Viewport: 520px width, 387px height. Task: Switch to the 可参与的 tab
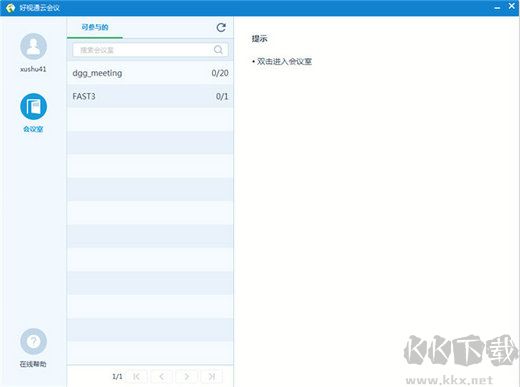95,27
